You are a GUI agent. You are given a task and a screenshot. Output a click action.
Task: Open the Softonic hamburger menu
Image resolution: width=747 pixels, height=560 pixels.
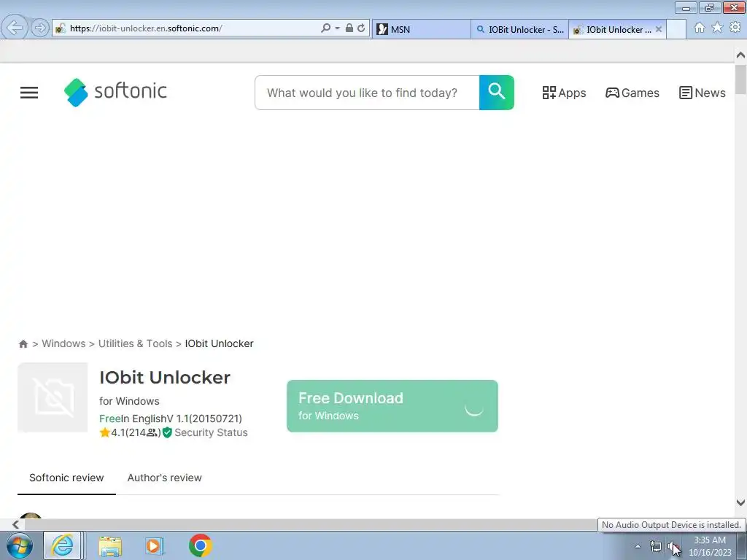tap(29, 93)
